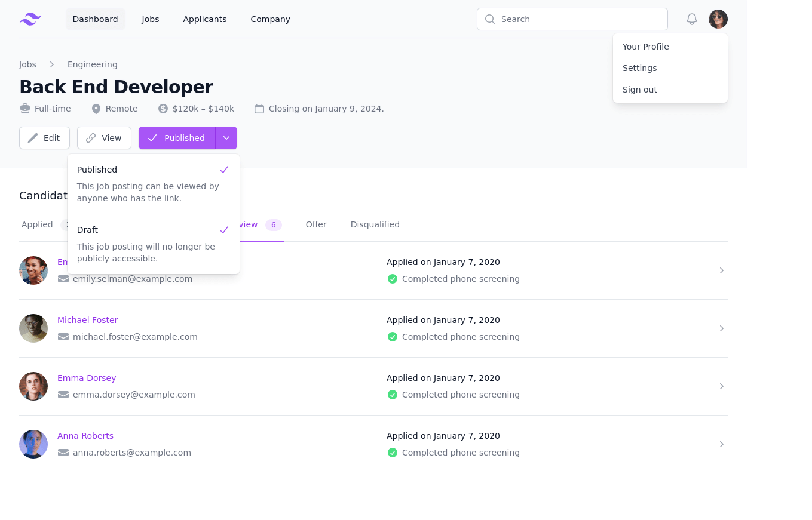The width and height of the screenshot is (812, 520).
Task: Open the Applicants menu item
Action: pyautogui.click(x=204, y=19)
